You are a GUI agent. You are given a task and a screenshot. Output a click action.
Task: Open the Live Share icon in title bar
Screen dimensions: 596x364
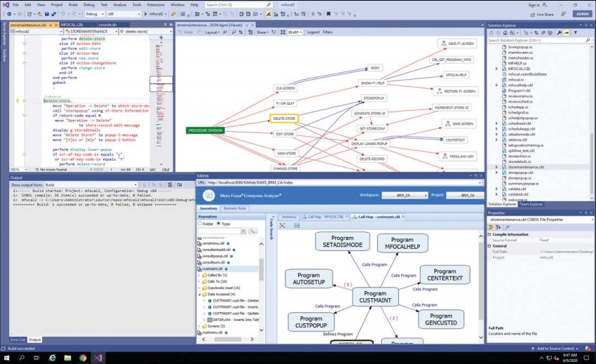pyautogui.click(x=532, y=15)
